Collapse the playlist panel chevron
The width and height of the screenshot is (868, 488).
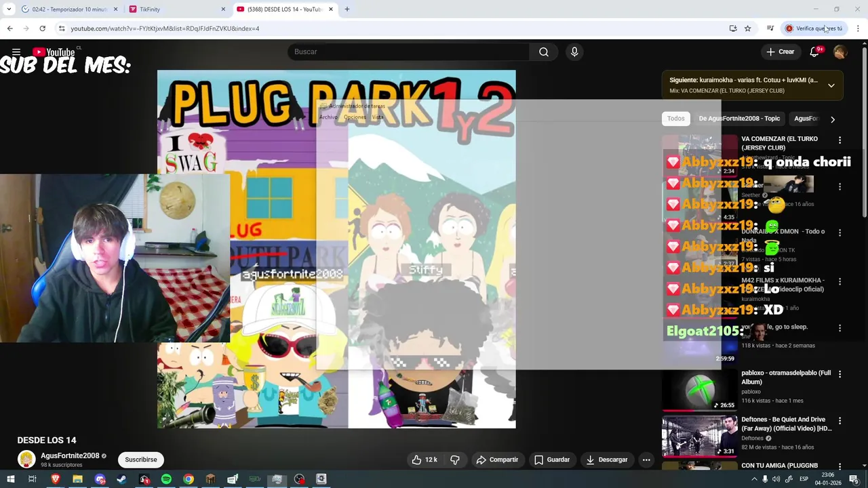831,85
